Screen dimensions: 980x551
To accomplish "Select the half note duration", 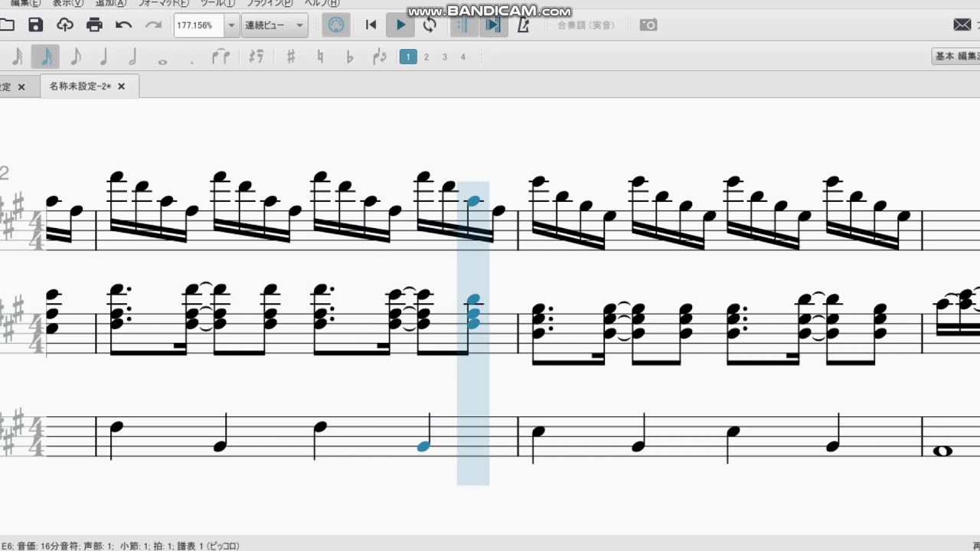I will [133, 57].
